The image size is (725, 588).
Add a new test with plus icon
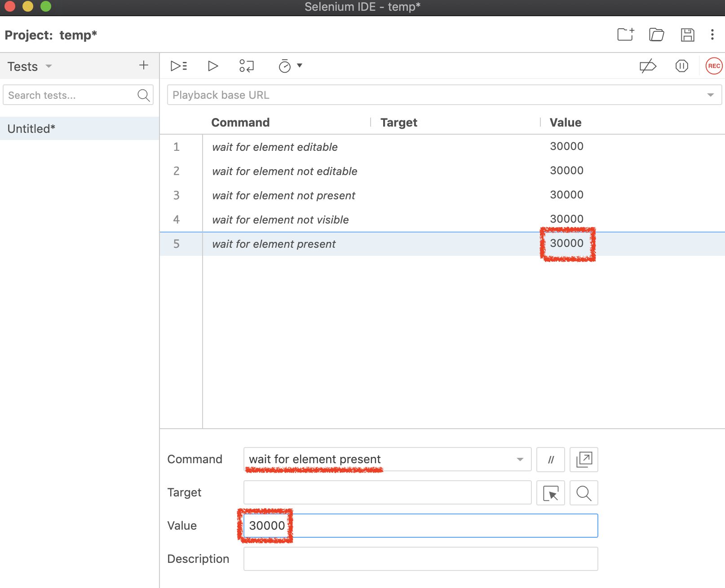144,66
